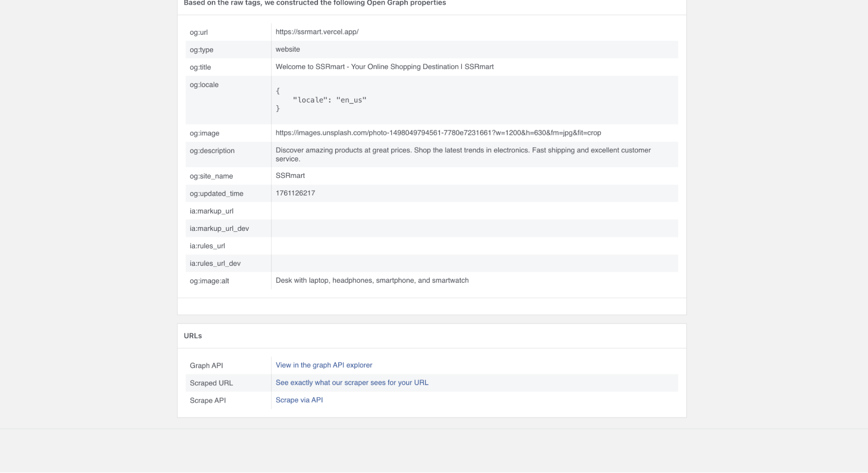Click the 'URLs' section header
Screen dimensions: 868x473
(x=193, y=336)
